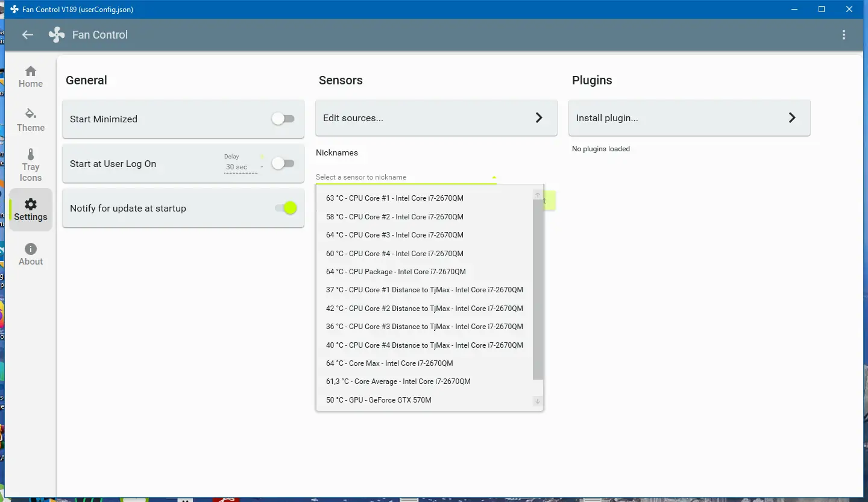Pick Core #1 Distance to TjMax
The image size is (868, 502).
click(424, 290)
